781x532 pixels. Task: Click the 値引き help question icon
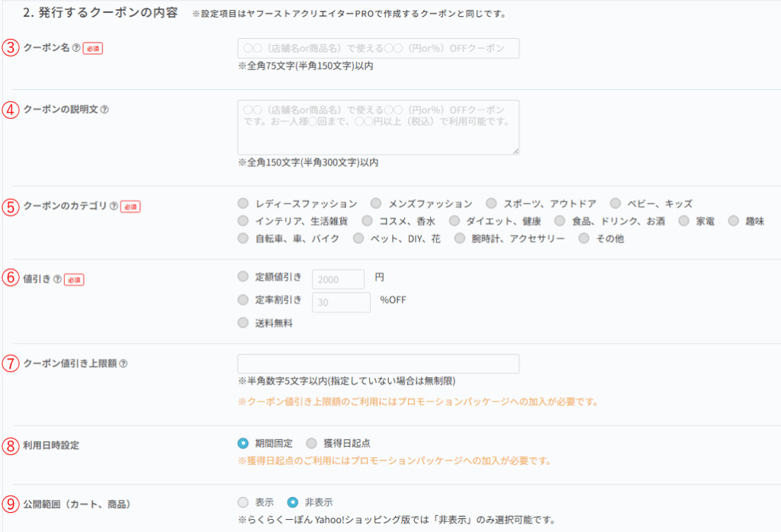click(57, 279)
